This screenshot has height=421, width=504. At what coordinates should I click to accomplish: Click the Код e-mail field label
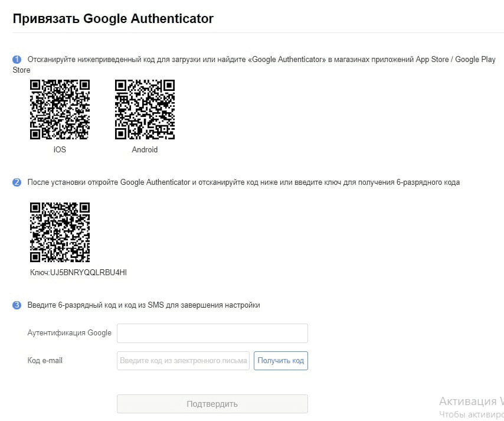click(x=45, y=361)
